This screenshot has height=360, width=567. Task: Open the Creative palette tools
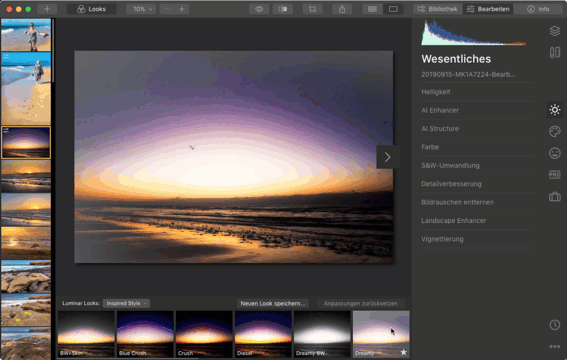(555, 131)
